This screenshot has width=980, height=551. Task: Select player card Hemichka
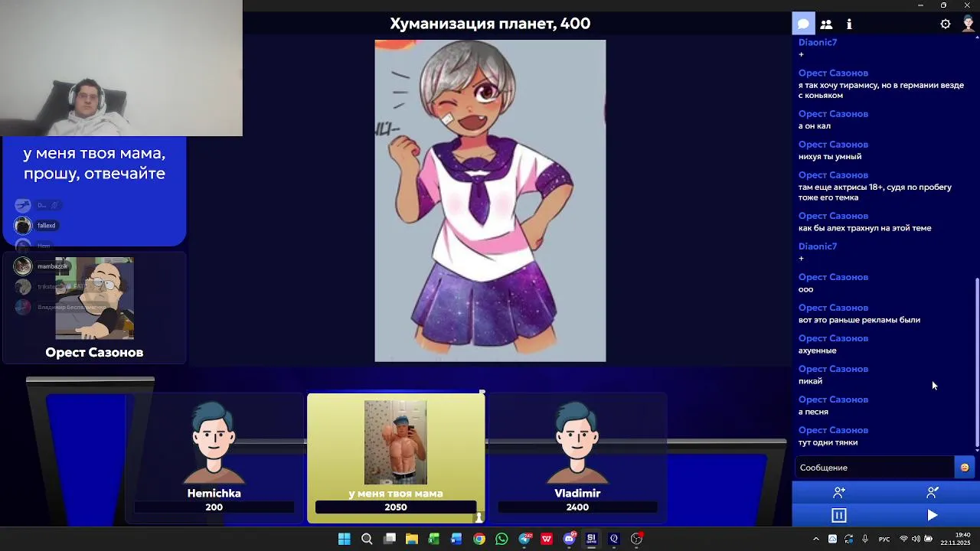(x=214, y=458)
